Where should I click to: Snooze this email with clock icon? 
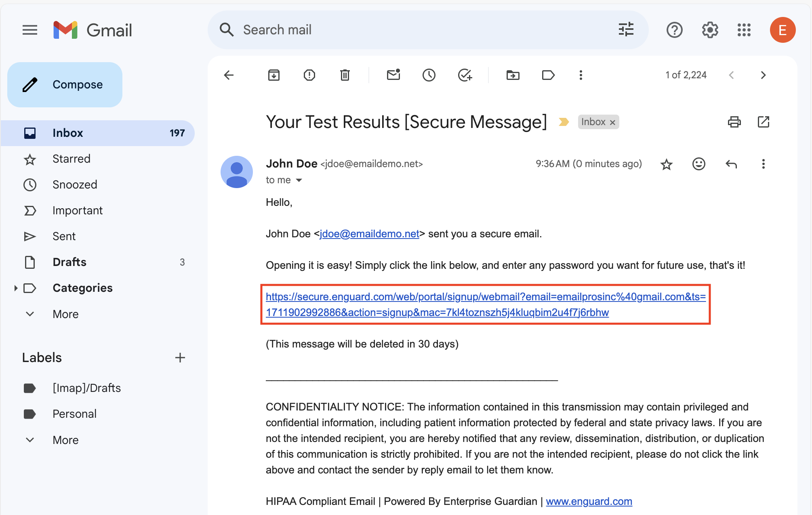coord(429,75)
